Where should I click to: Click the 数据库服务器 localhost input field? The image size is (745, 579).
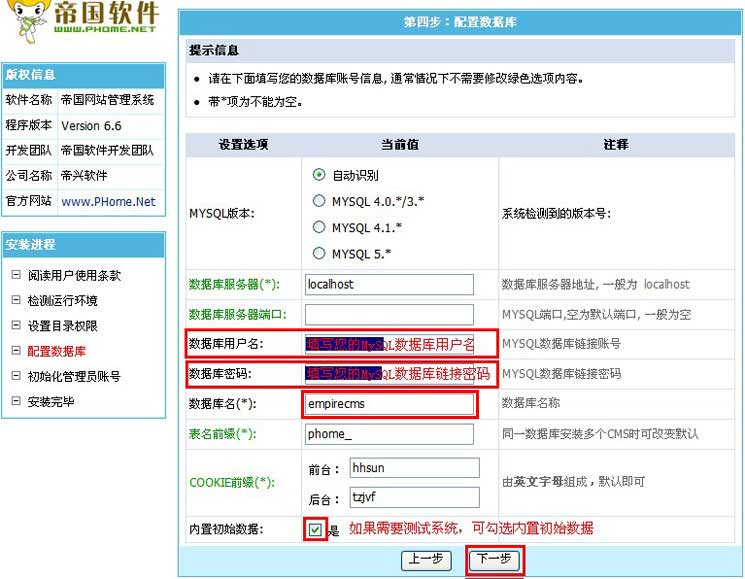[x=389, y=284]
